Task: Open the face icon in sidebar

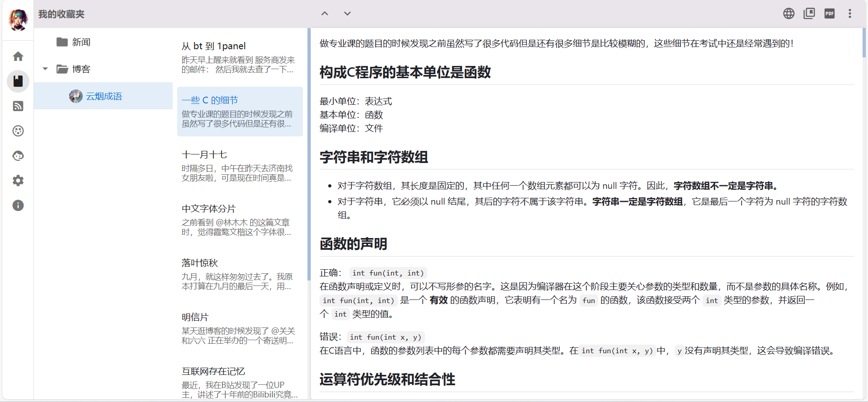Action: pos(18,156)
